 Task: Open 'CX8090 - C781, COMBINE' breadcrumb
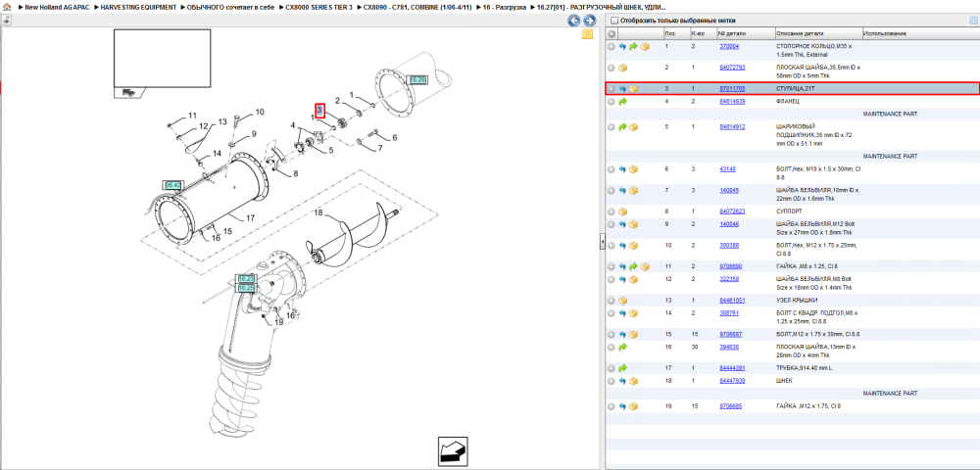pyautogui.click(x=416, y=7)
